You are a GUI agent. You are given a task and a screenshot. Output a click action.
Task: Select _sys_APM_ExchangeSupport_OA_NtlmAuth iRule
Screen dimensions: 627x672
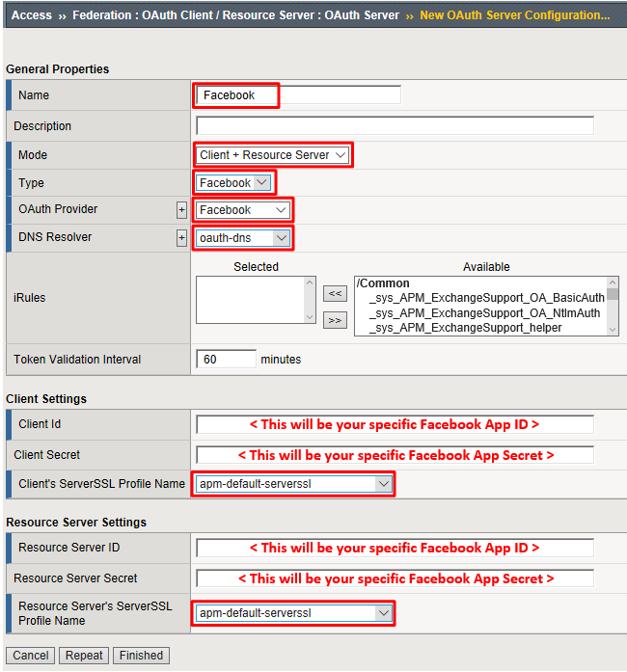(484, 312)
